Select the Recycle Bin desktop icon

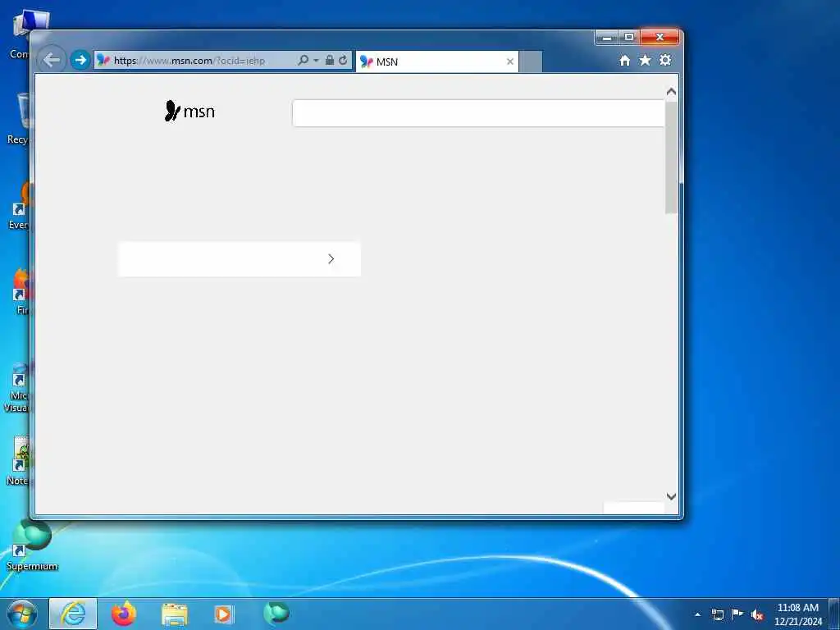[x=18, y=119]
